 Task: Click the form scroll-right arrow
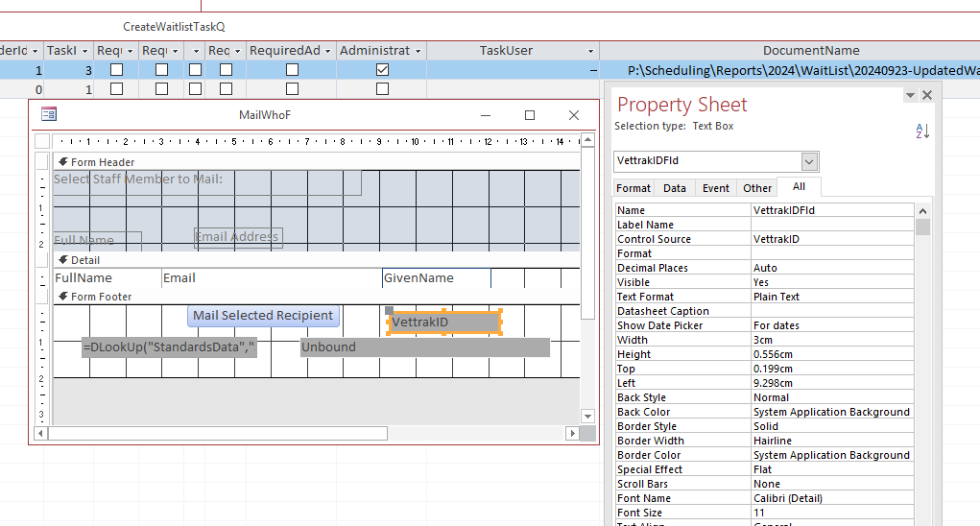click(x=572, y=433)
